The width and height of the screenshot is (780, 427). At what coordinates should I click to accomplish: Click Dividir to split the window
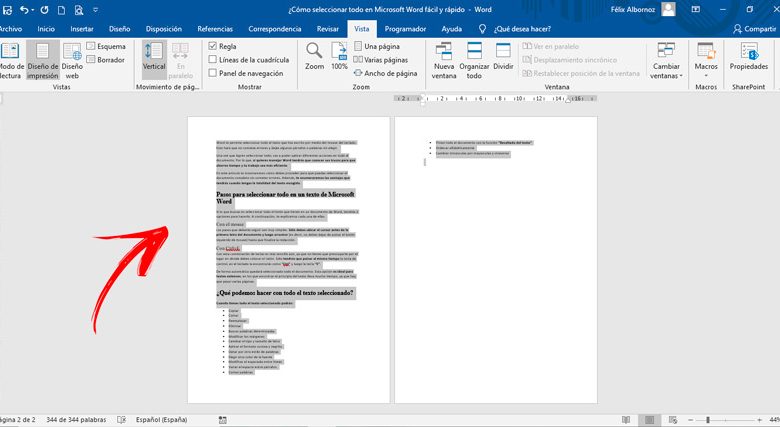coord(503,56)
